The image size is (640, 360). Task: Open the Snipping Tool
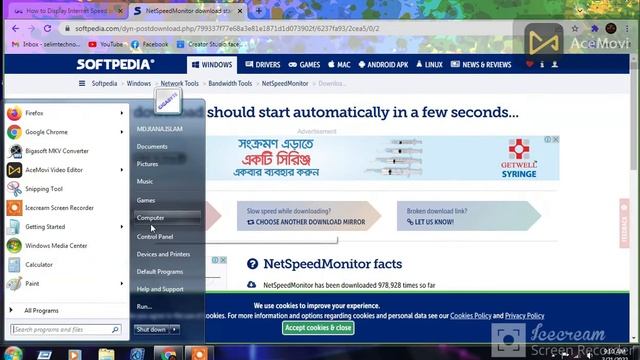(65, 189)
